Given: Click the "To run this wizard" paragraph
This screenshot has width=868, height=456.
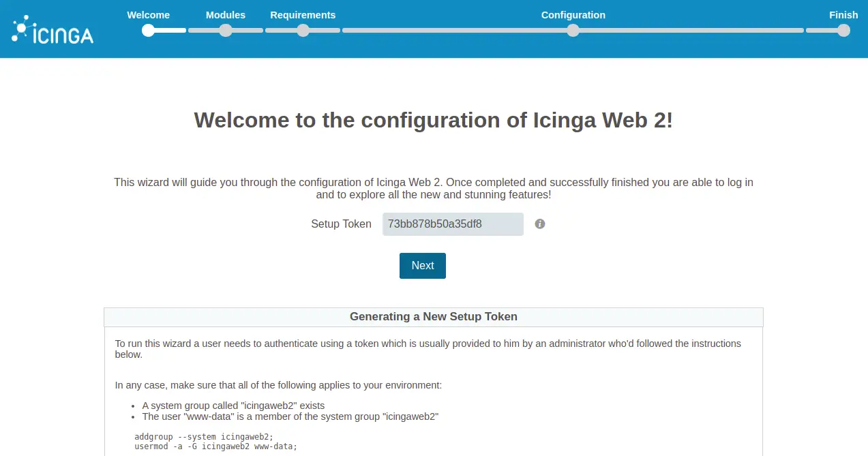Looking at the screenshot, I should click(428, 349).
